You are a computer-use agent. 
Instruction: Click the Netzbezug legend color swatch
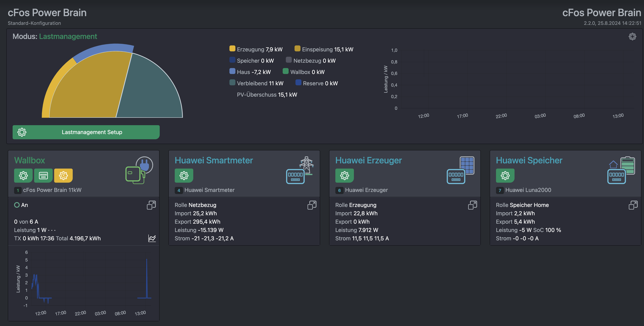[289, 60]
